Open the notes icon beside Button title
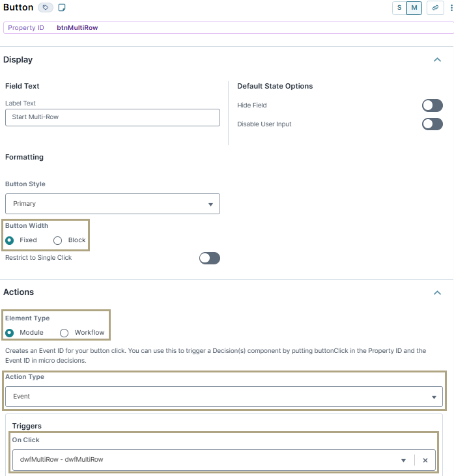This screenshot has width=454, height=476. point(62,8)
